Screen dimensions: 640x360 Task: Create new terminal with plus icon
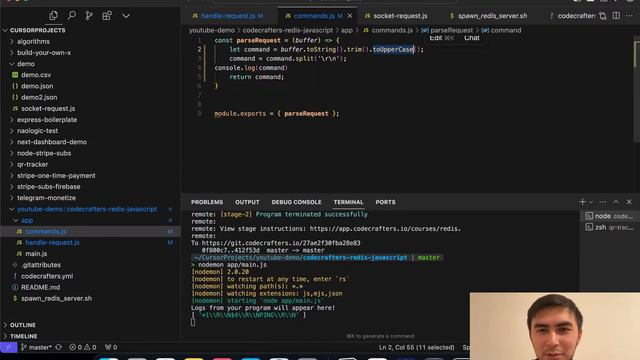582,202
